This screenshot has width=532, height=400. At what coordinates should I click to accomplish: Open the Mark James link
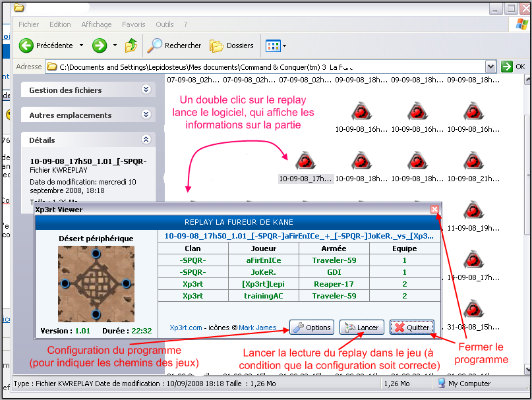[x=258, y=328]
